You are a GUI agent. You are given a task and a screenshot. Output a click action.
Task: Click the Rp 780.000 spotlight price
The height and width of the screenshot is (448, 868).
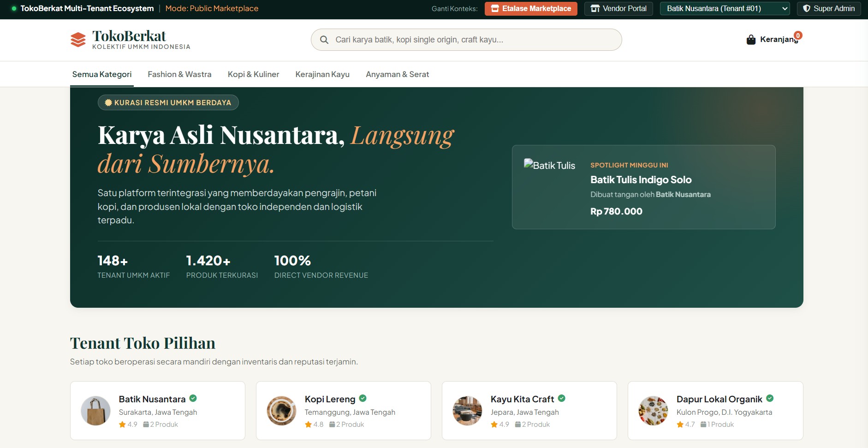(x=616, y=211)
